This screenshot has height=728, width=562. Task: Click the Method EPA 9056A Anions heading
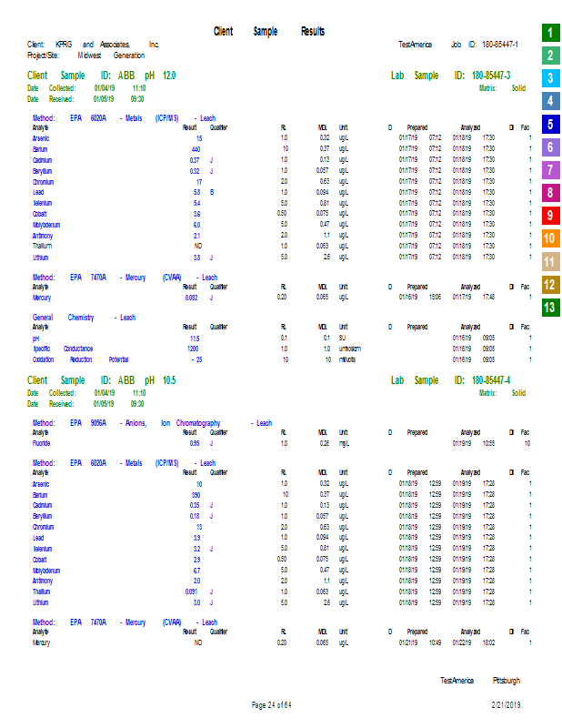click(152, 423)
